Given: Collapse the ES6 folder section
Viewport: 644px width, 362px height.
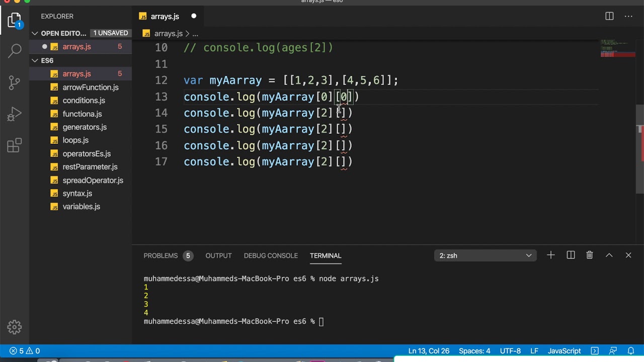Looking at the screenshot, I should pos(35,60).
